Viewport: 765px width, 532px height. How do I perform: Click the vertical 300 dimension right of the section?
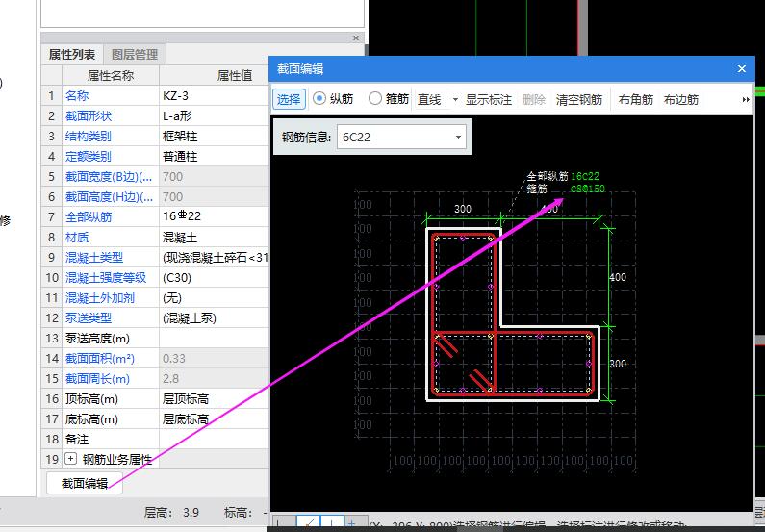(x=618, y=364)
